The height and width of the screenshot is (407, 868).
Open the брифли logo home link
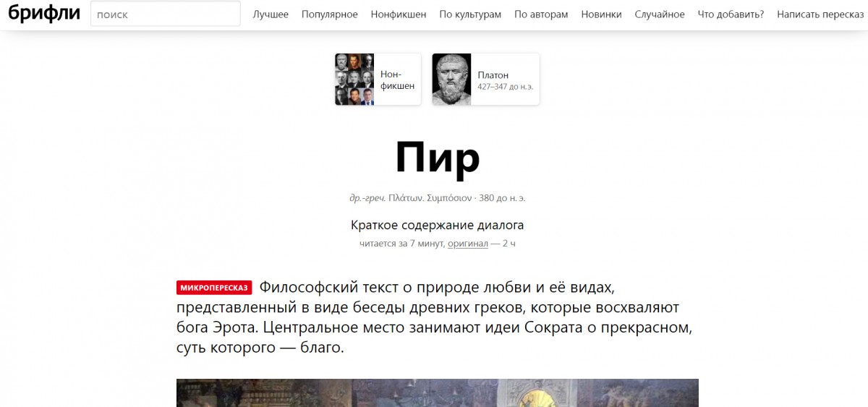pyautogui.click(x=44, y=14)
